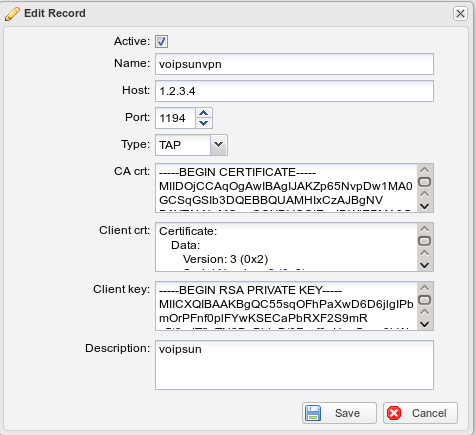This screenshot has height=435, width=476.
Task: Click the bottom down arrow in Client crt scrollbar
Action: pyautogui.click(x=425, y=265)
